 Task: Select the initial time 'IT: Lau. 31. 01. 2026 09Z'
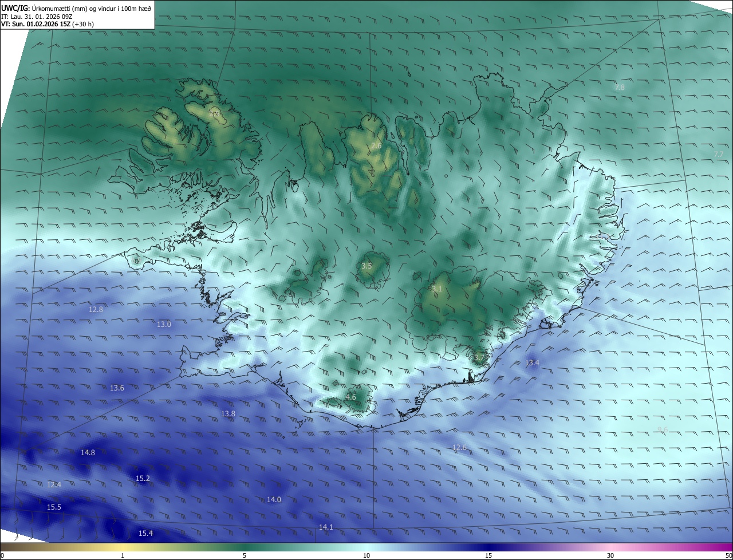point(36,17)
